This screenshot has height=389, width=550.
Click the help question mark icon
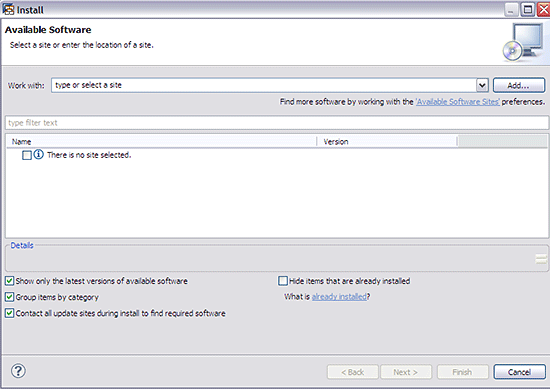18,371
